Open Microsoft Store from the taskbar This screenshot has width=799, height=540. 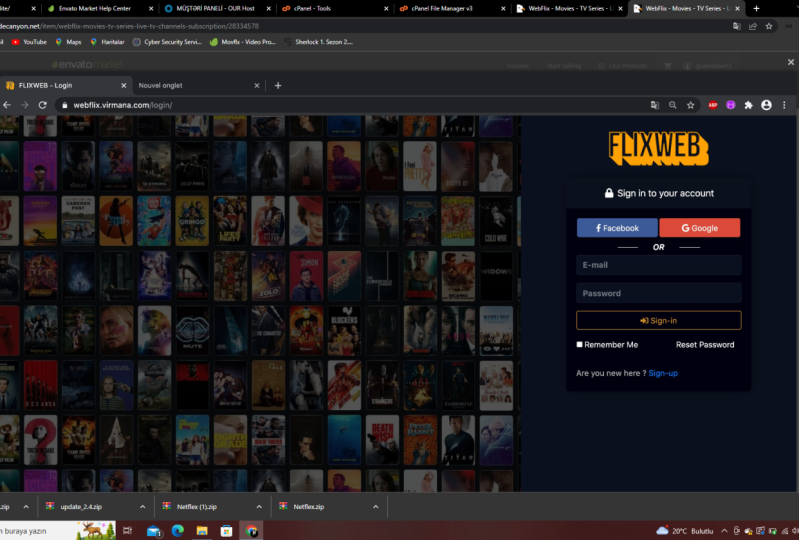(x=226, y=531)
